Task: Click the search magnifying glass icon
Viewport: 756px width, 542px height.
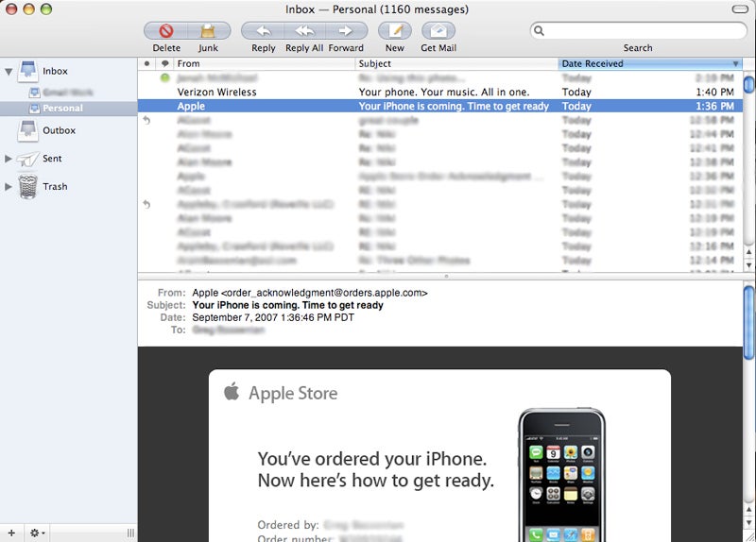Action: (x=539, y=31)
